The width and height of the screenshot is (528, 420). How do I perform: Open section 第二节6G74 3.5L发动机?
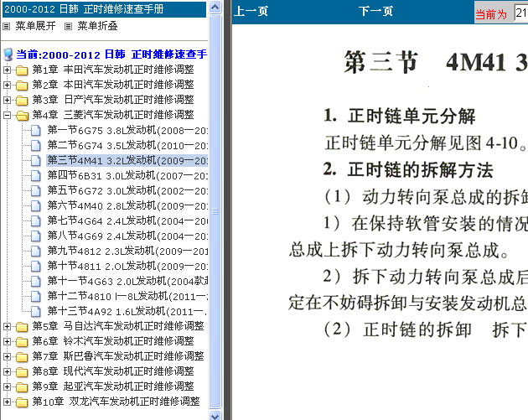(127, 146)
